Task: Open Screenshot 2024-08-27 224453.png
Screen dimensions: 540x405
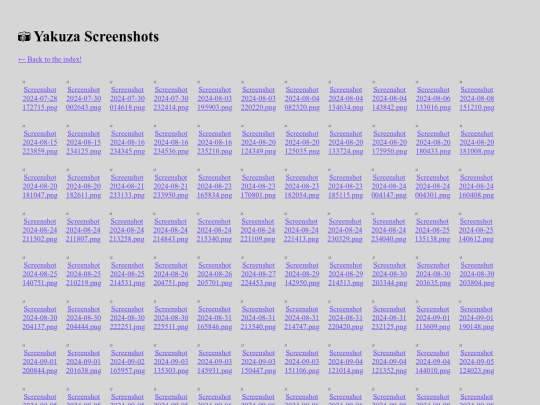Action: click(x=258, y=274)
